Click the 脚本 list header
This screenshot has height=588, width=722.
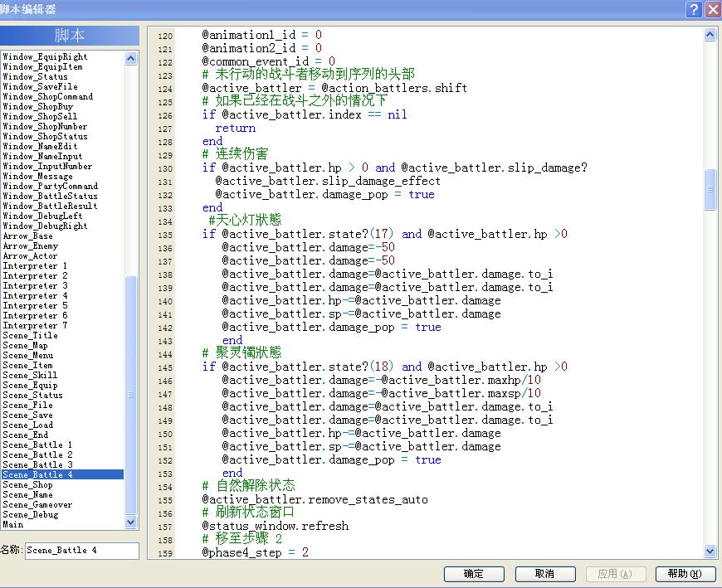pos(70,36)
